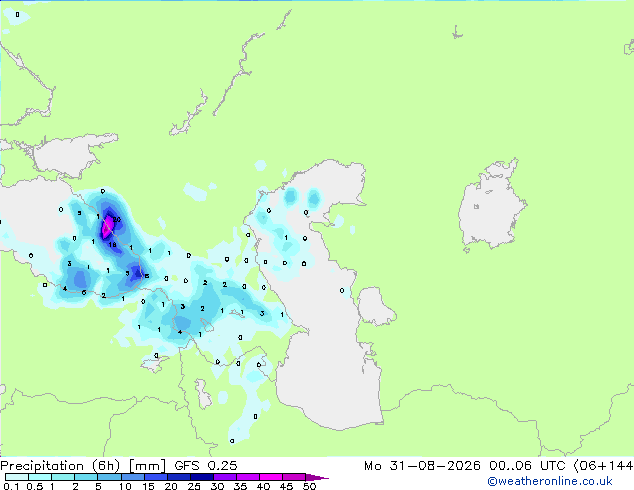Click the 0 value label in top-left corner
634x490 pixels.
click(x=17, y=15)
